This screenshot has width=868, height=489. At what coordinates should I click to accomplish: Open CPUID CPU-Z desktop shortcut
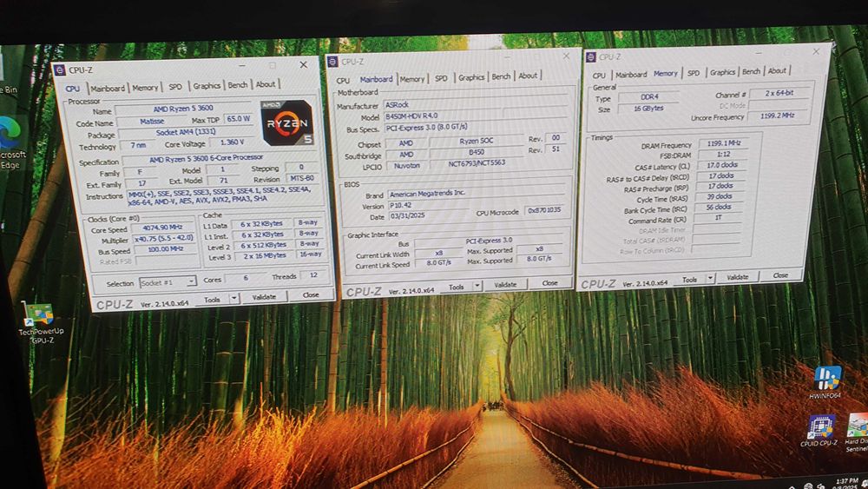819,430
